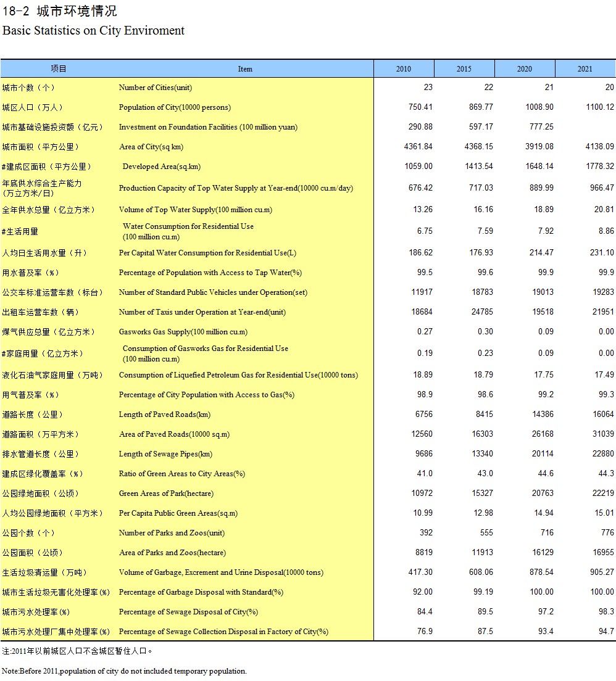The width and height of the screenshot is (616, 681).
Task: Select 'Volume of Garbage, Excrement and Urine Disposal' label
Action: [221, 573]
